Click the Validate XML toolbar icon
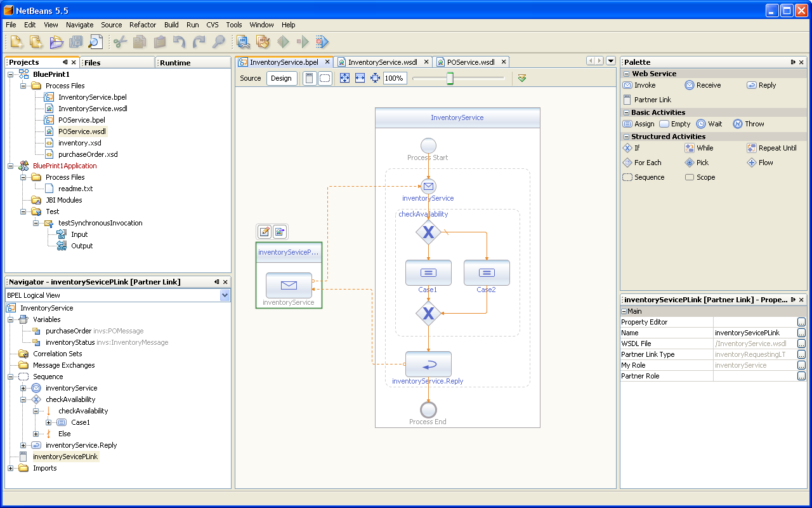This screenshot has height=508, width=812. tap(522, 78)
